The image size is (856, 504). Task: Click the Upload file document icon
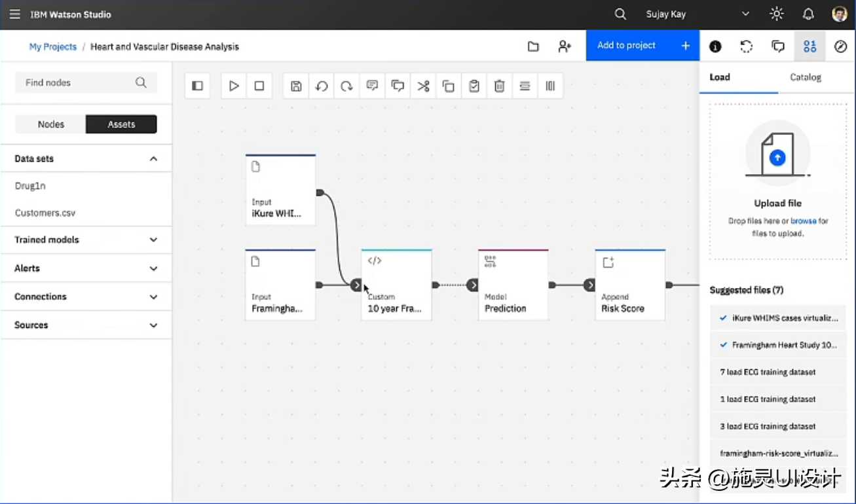(x=777, y=154)
